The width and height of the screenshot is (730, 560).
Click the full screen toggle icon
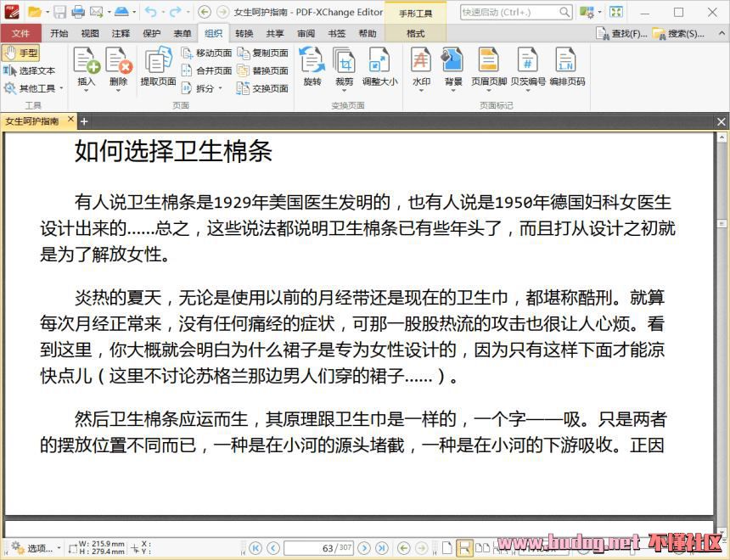coord(616,12)
